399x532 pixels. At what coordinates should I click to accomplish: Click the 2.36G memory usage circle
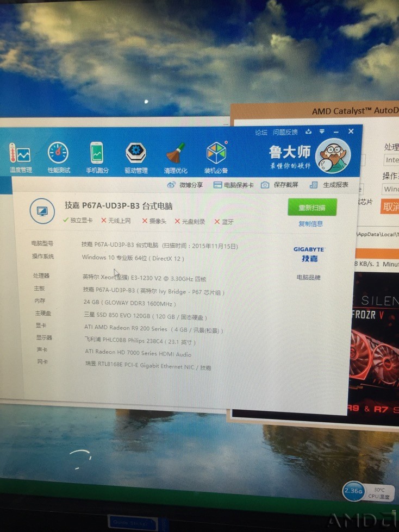(353, 491)
